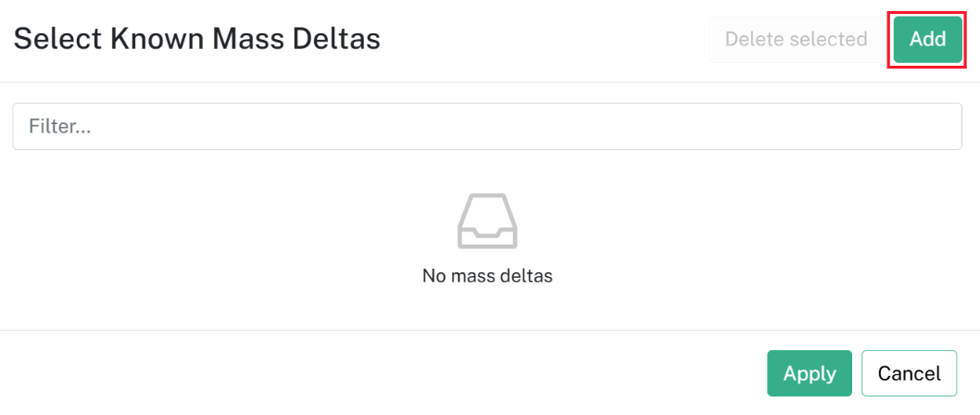Click the white outlined Cancel button
Image resolution: width=980 pixels, height=415 pixels.
pyautogui.click(x=909, y=373)
